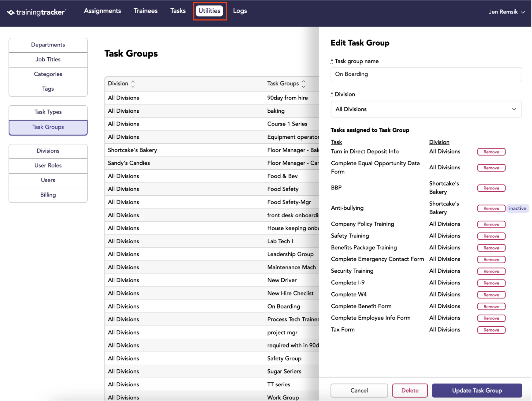Screen dimensions: 532x401
Task: Select the Safety Group row
Action: point(212,358)
